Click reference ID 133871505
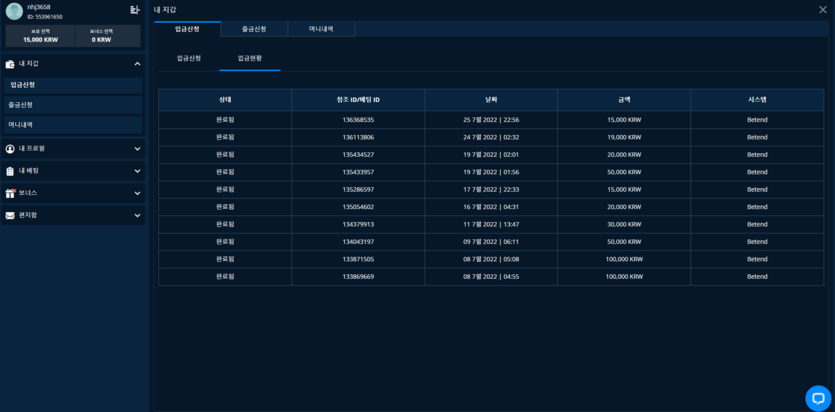The width and height of the screenshot is (835, 412). (x=358, y=259)
